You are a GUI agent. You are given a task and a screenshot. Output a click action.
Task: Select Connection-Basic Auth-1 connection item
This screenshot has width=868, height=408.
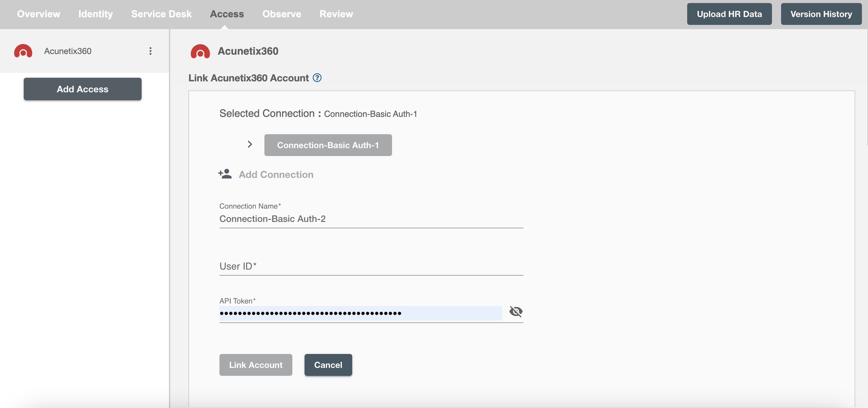[328, 144]
